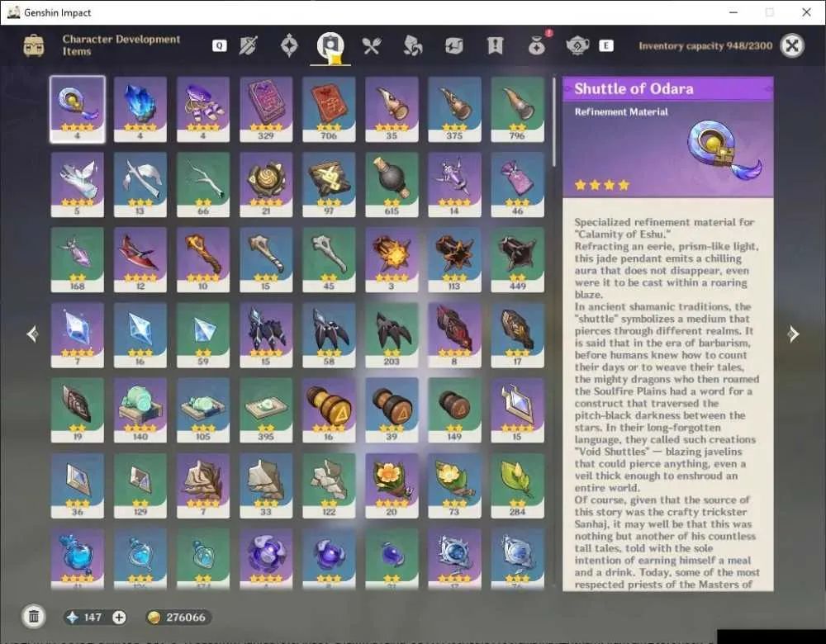Image resolution: width=826 pixels, height=644 pixels.
Task: Select the orange flower item with 20
Action: pyautogui.click(x=392, y=485)
